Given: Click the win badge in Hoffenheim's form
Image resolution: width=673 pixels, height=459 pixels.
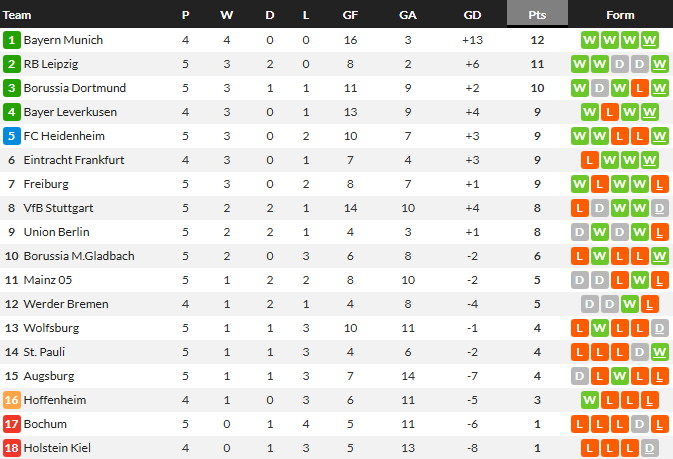Looking at the screenshot, I should [x=590, y=400].
